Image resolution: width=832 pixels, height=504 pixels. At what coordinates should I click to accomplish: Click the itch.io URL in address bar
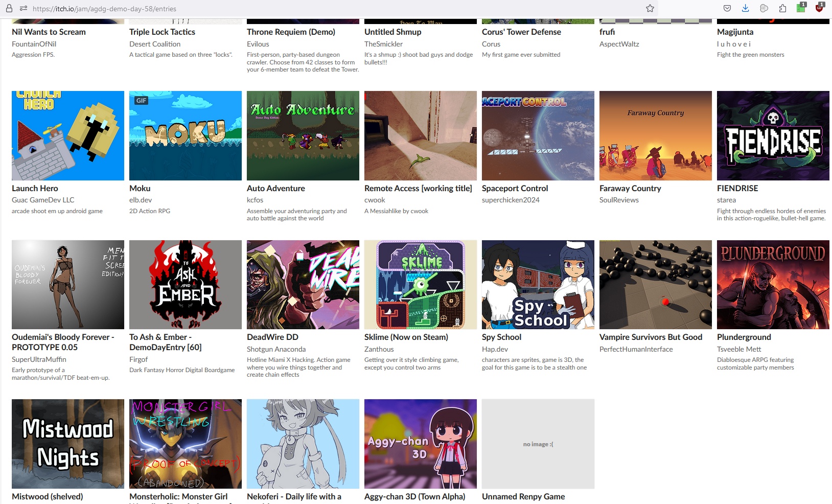click(104, 9)
